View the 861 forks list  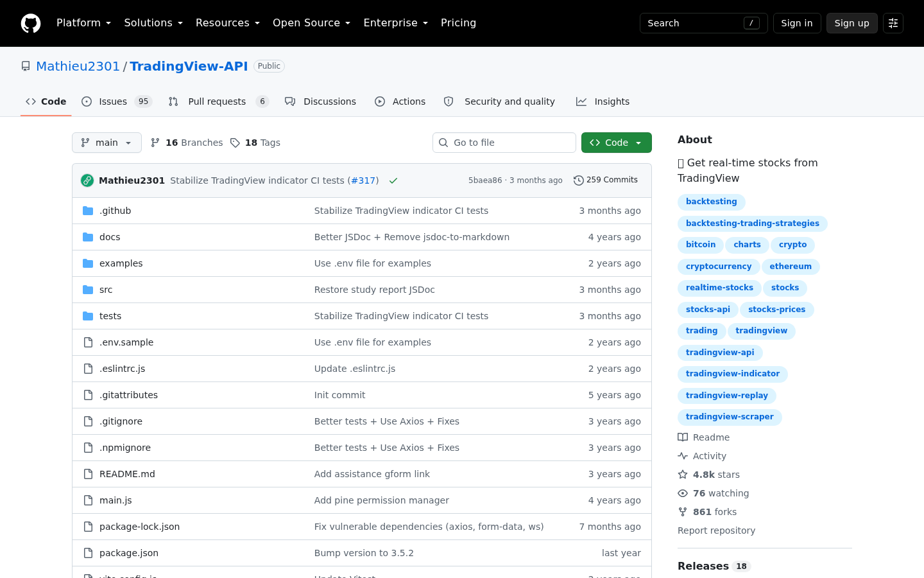pyautogui.click(x=707, y=512)
